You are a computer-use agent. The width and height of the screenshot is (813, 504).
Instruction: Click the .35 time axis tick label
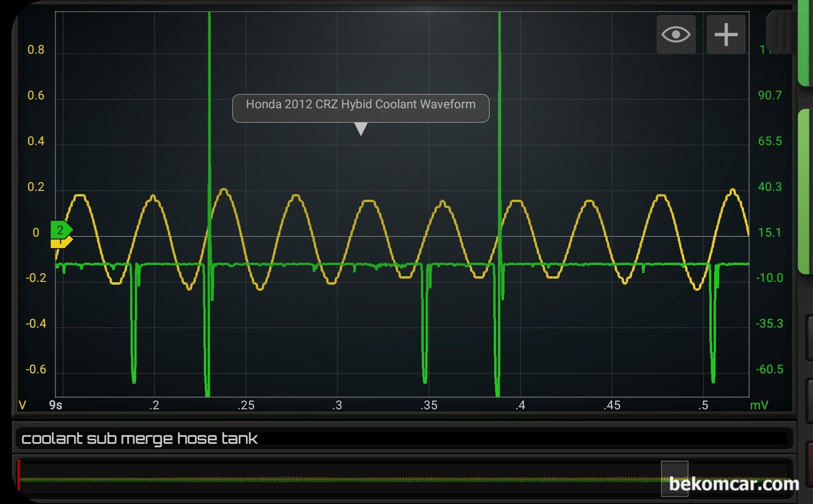(x=428, y=405)
